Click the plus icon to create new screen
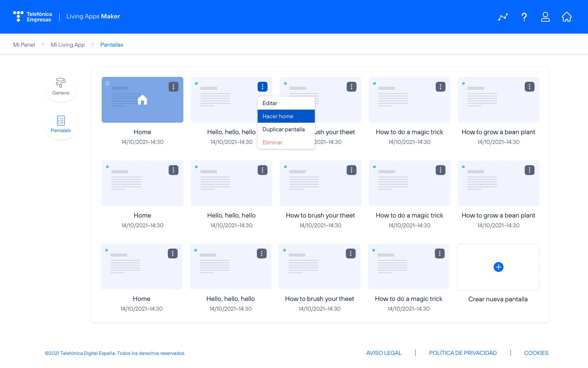This screenshot has height=368, width=588. click(x=498, y=267)
